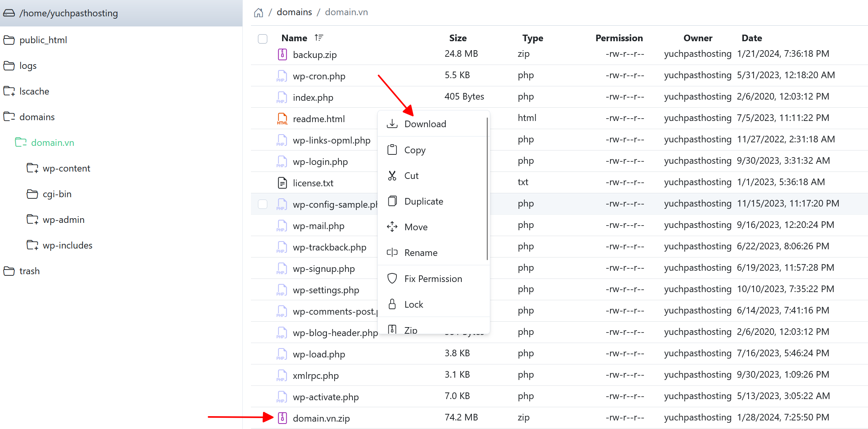Expand the lscache folder in sidebar
868x429 pixels.
pyautogui.click(x=9, y=91)
